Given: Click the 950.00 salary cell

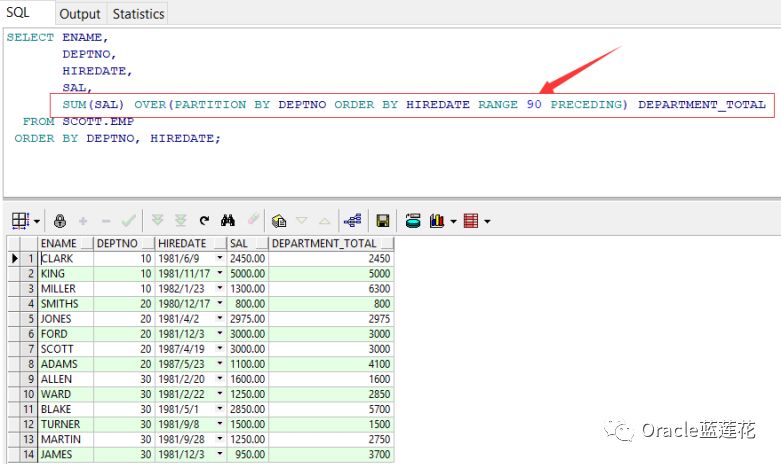Looking at the screenshot, I should (x=248, y=455).
